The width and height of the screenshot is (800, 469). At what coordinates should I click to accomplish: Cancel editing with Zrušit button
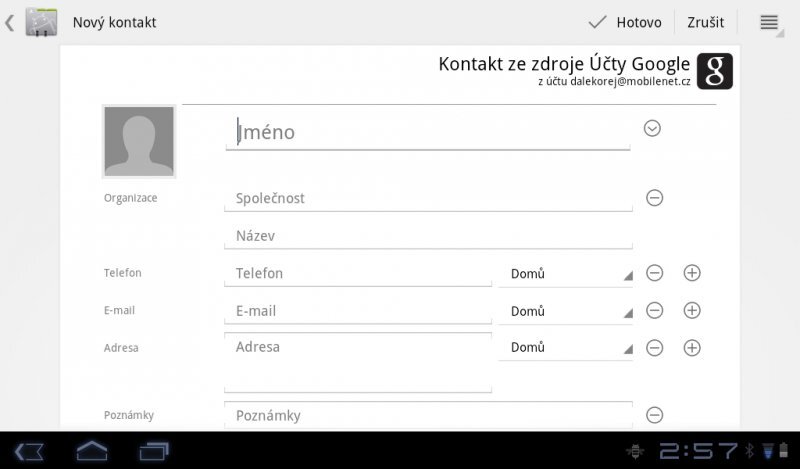click(x=706, y=22)
